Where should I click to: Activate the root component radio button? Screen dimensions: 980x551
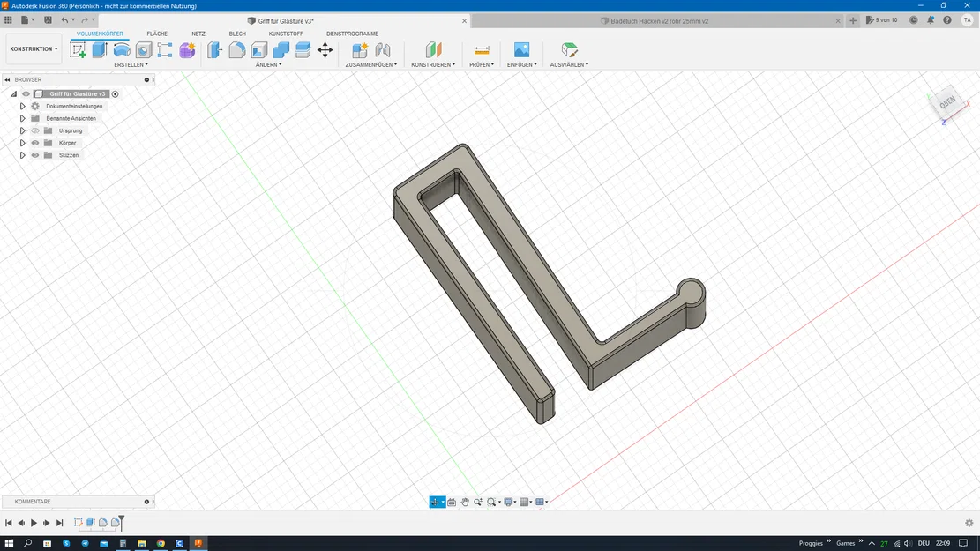(115, 93)
